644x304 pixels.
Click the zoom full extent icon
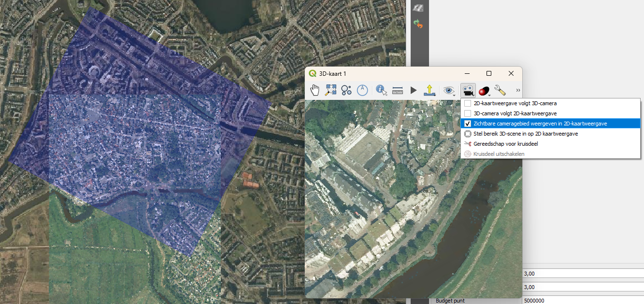click(331, 90)
